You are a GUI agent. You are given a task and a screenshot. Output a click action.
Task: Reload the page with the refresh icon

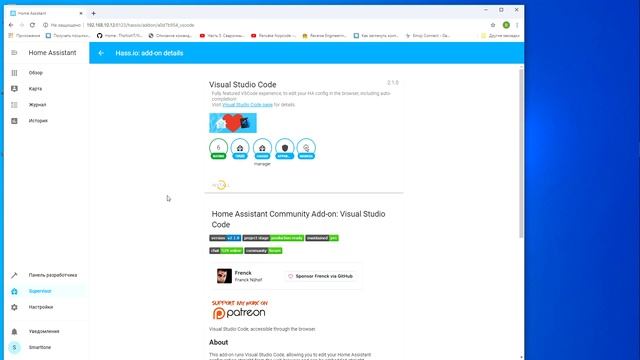(32, 25)
